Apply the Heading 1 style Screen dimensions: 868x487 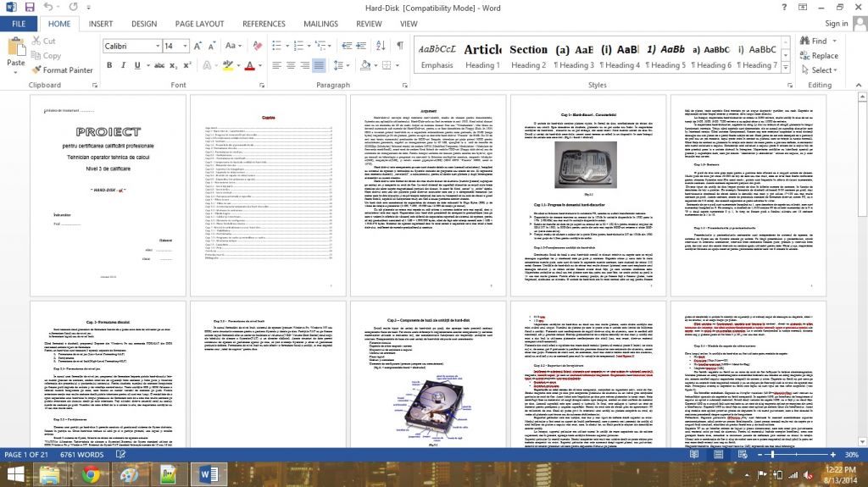(x=482, y=56)
